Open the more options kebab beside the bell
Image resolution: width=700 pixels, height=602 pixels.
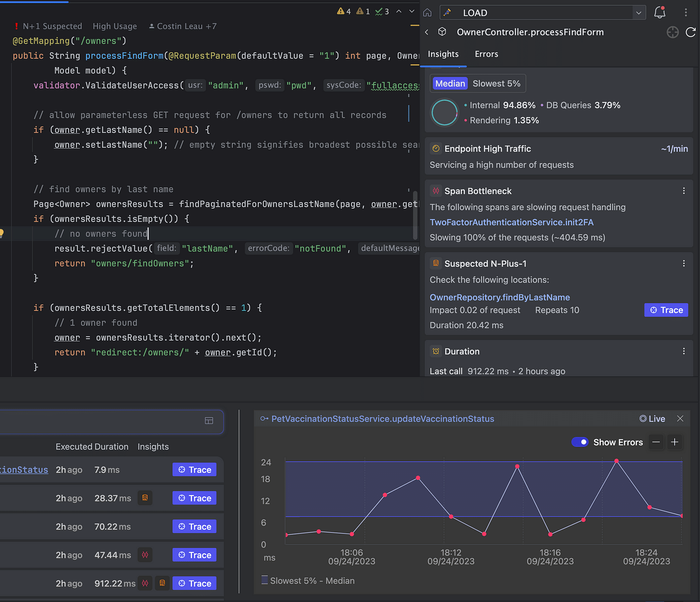(685, 13)
